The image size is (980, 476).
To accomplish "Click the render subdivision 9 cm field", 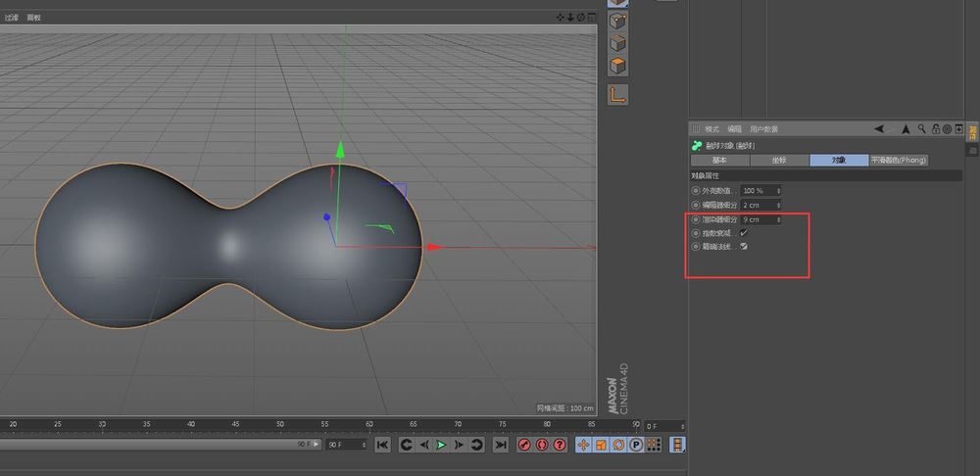I will pyautogui.click(x=757, y=219).
